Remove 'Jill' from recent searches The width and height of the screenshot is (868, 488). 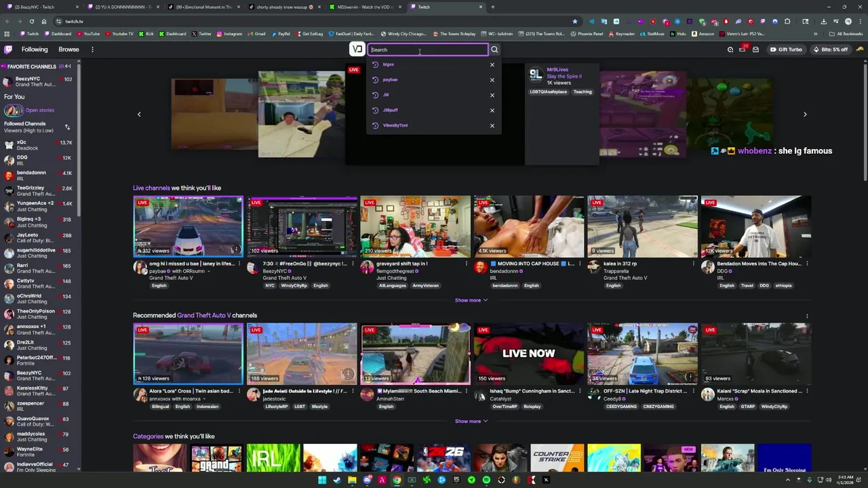pos(492,95)
